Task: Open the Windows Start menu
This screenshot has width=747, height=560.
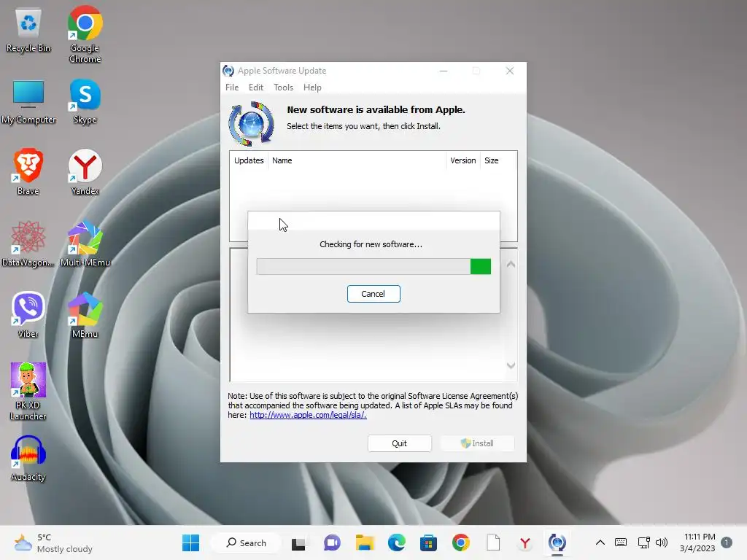Action: click(x=190, y=542)
